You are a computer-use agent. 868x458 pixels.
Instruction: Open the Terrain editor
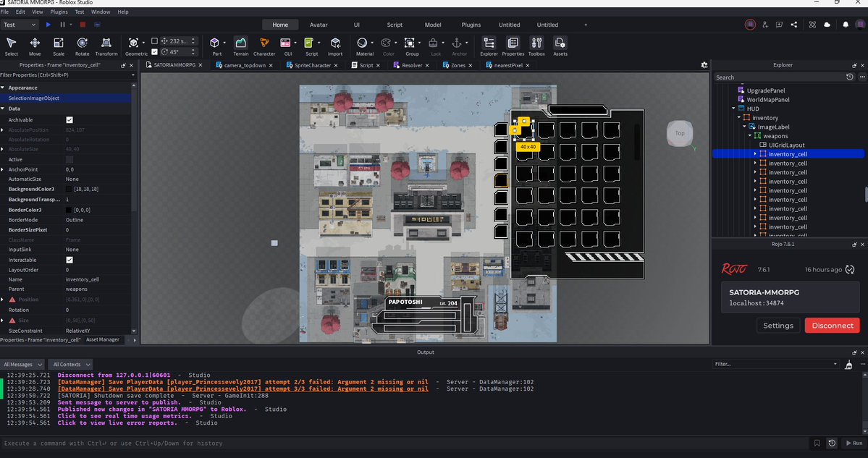(241, 46)
